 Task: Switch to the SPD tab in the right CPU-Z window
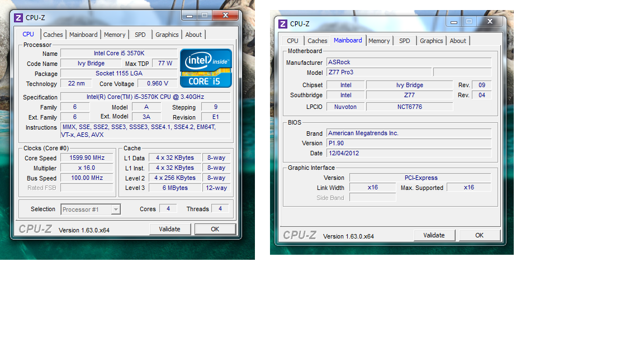point(405,41)
